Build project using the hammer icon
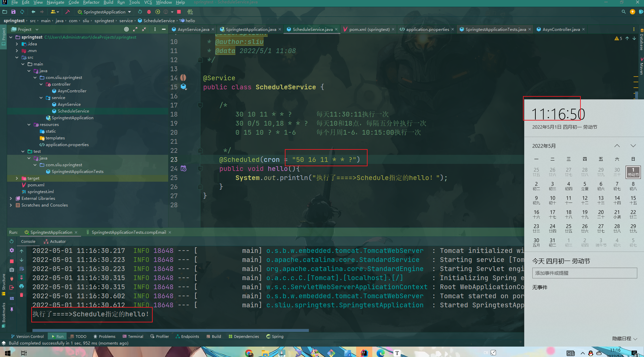This screenshot has height=357, width=644. pos(68,12)
